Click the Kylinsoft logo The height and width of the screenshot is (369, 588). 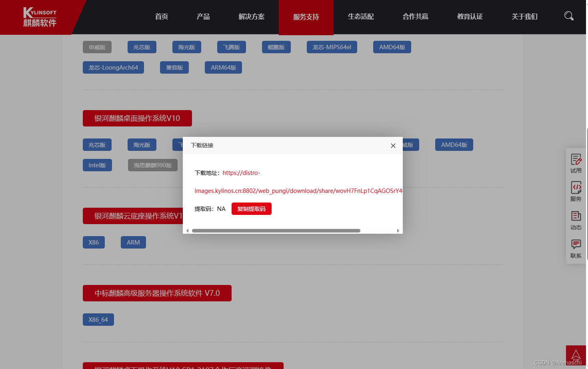40,17
